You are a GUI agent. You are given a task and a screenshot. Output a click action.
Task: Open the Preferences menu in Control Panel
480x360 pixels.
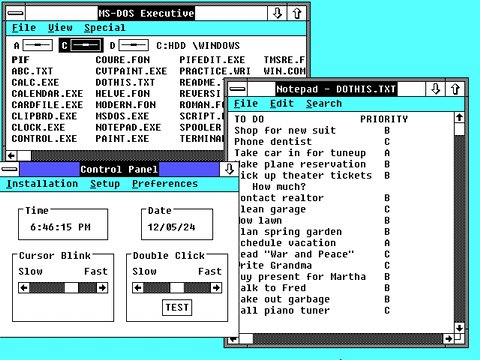(165, 184)
